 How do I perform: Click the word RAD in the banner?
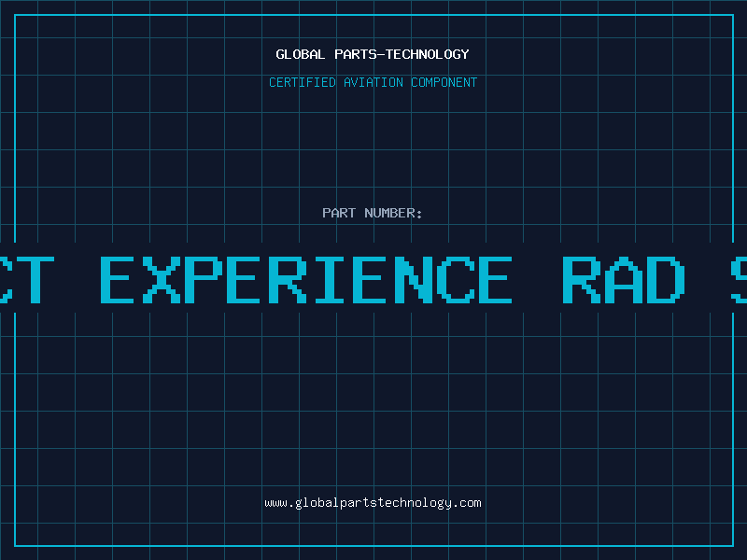pyautogui.click(x=624, y=280)
